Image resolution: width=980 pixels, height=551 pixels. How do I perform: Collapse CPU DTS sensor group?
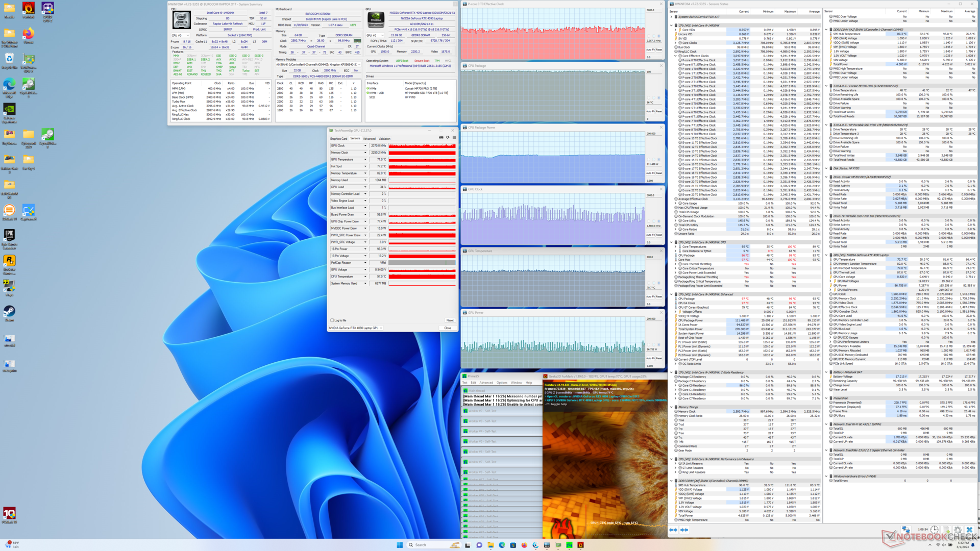click(x=672, y=242)
